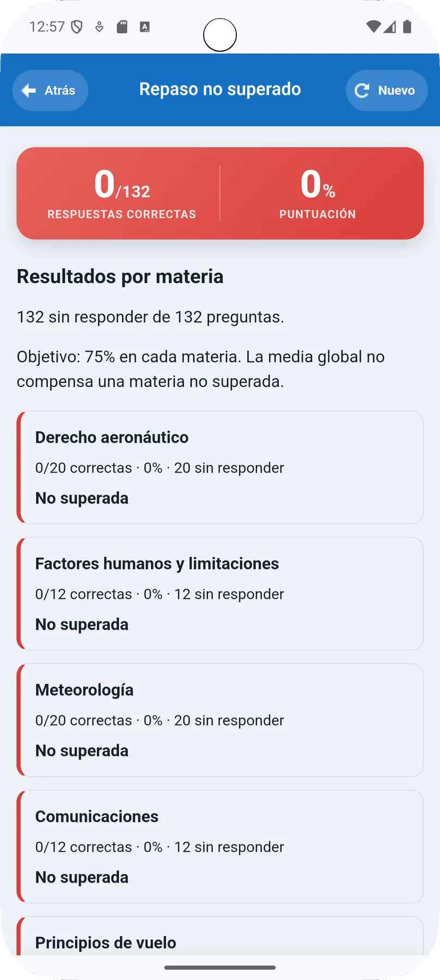The image size is (440, 980).
Task: Tap the keyboard language A icon
Action: pos(145,27)
